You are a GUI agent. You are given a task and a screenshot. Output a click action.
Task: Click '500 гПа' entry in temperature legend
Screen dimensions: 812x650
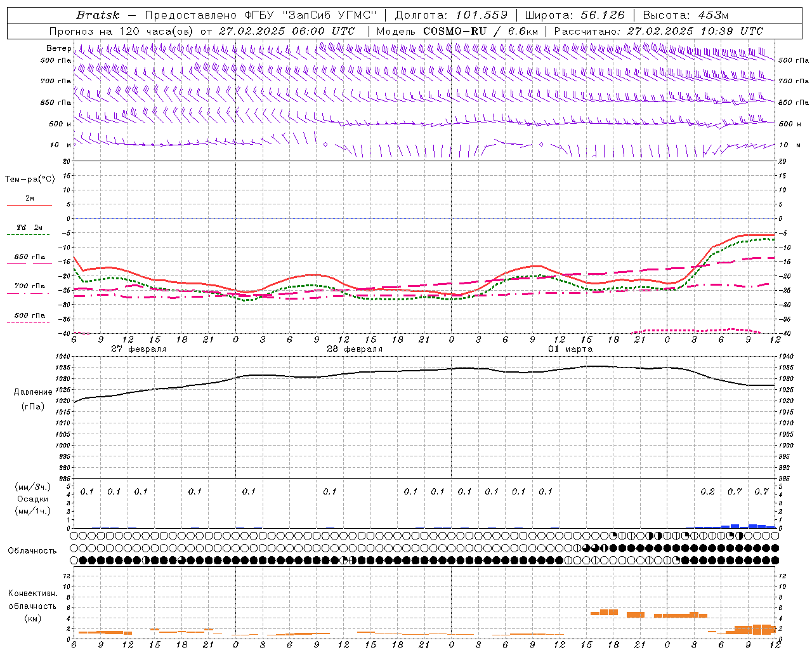(30, 315)
